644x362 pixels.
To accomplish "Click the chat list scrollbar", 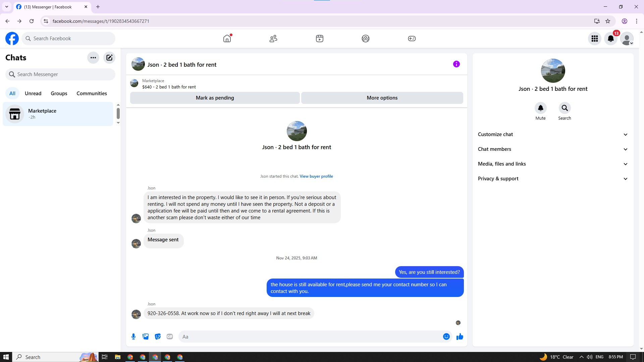I will click(118, 113).
